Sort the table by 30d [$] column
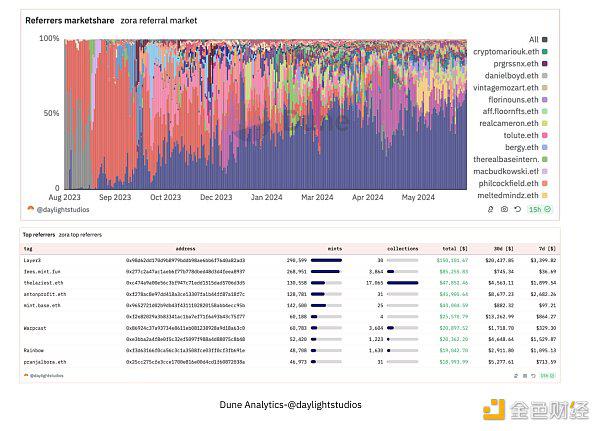600x431 pixels. click(504, 249)
